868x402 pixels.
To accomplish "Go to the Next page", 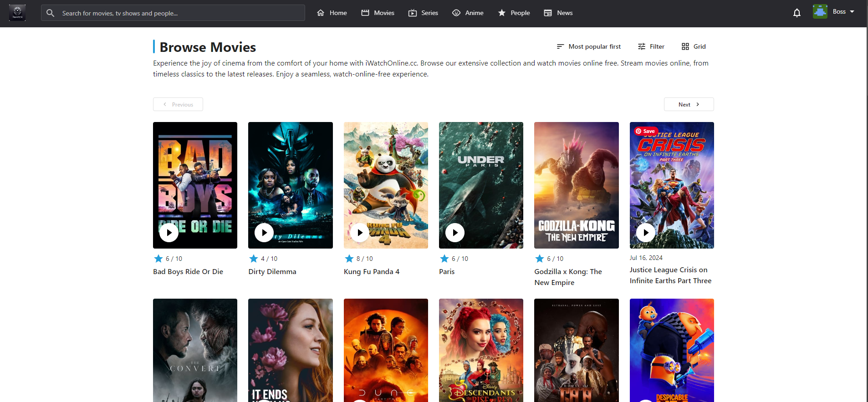I will point(689,104).
